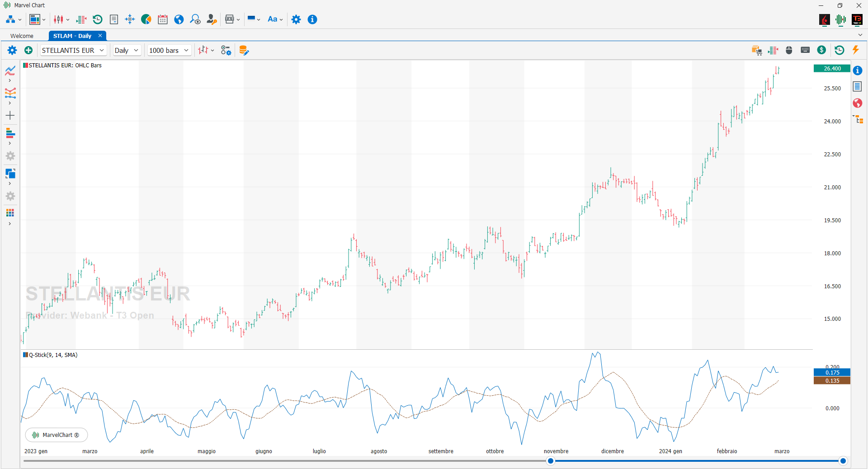
Task: Click the blue info icon in the main toolbar
Action: [x=312, y=19]
